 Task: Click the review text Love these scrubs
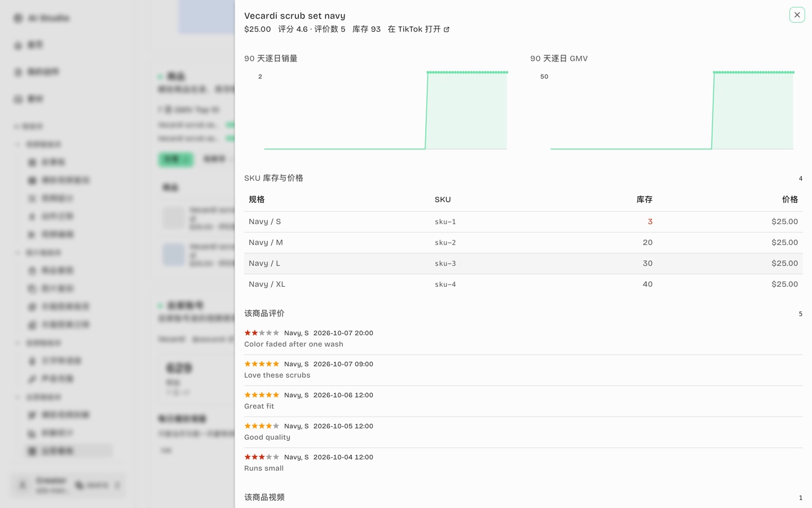pyautogui.click(x=277, y=375)
